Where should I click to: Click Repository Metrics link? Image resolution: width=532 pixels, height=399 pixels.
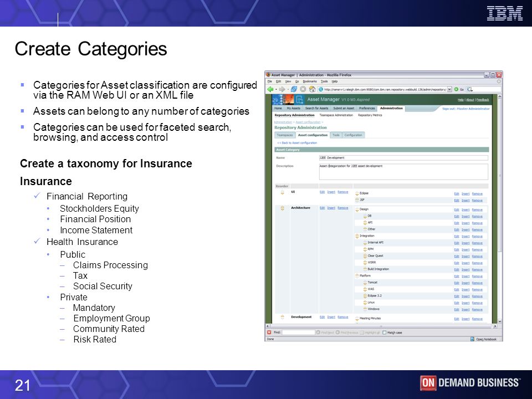point(370,115)
